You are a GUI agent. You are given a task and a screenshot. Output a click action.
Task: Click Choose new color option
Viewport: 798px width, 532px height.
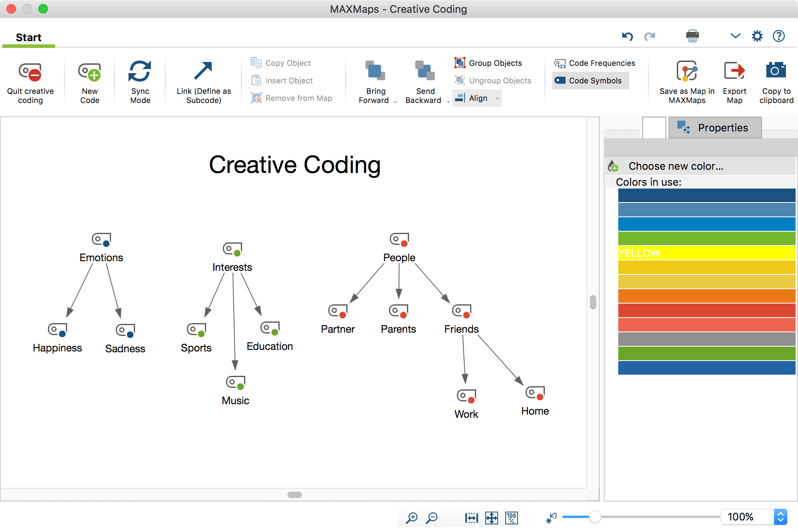pos(675,166)
